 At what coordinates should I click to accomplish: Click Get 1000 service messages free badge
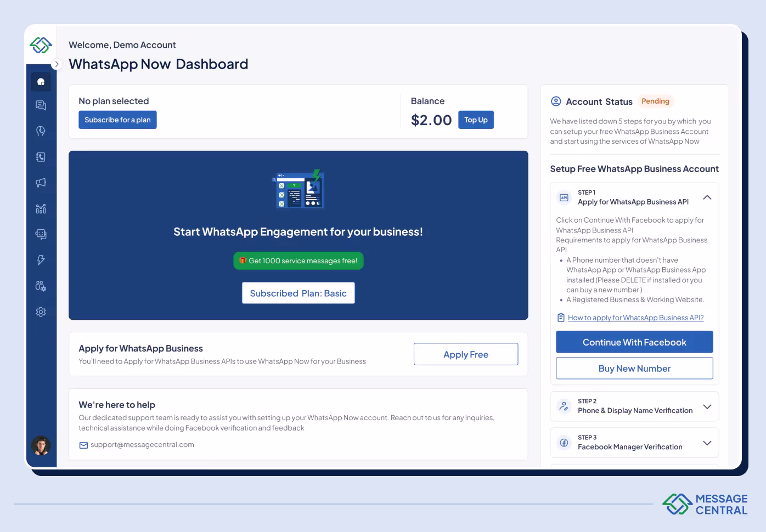click(298, 261)
